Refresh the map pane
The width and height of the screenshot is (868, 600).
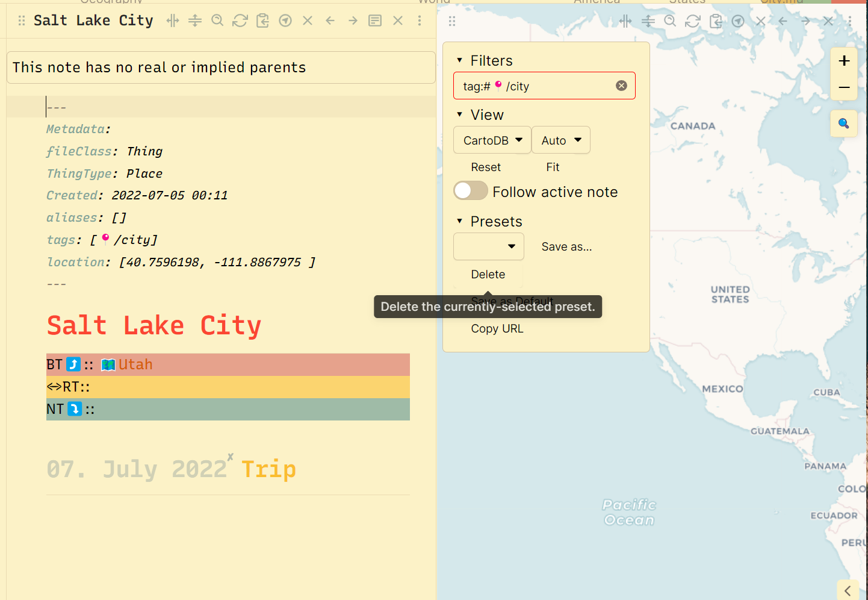[693, 20]
